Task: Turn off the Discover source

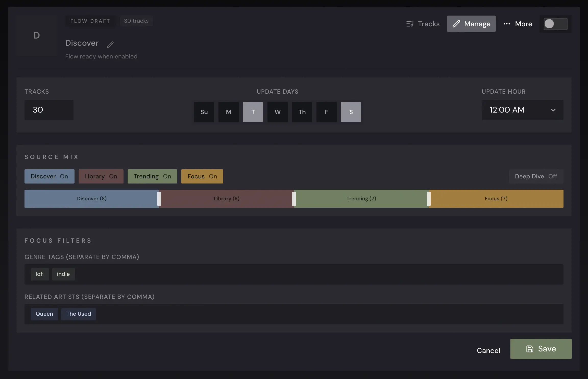Action: 50,176
